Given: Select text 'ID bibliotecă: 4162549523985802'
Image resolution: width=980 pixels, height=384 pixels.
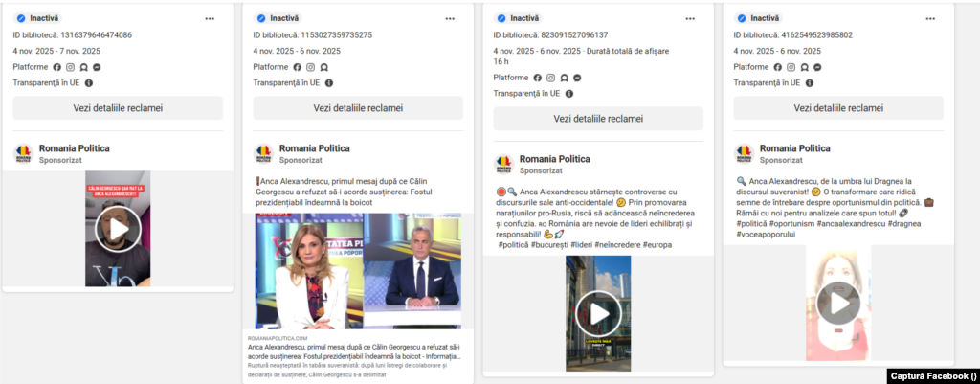Looking at the screenshot, I should click(x=793, y=35).
